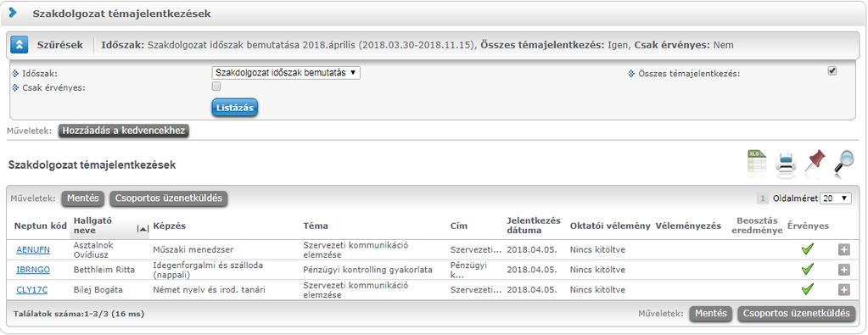
Task: Toggle Összes témajelentkezés checkbox
Action: 832,71
